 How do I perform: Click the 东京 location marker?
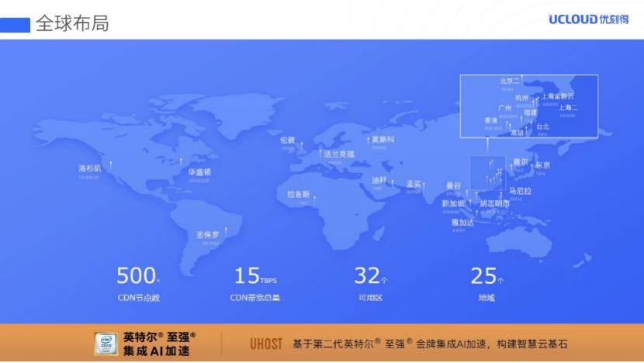pyautogui.click(x=542, y=165)
